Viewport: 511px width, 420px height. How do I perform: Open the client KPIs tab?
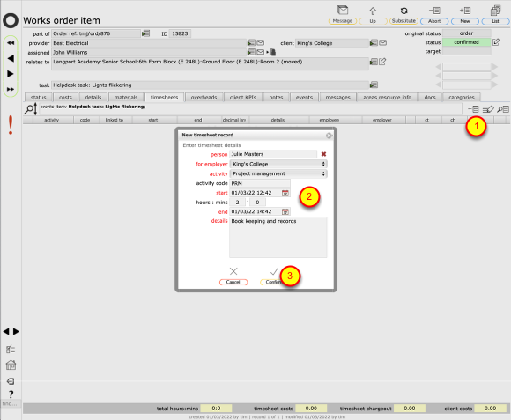coord(243,98)
